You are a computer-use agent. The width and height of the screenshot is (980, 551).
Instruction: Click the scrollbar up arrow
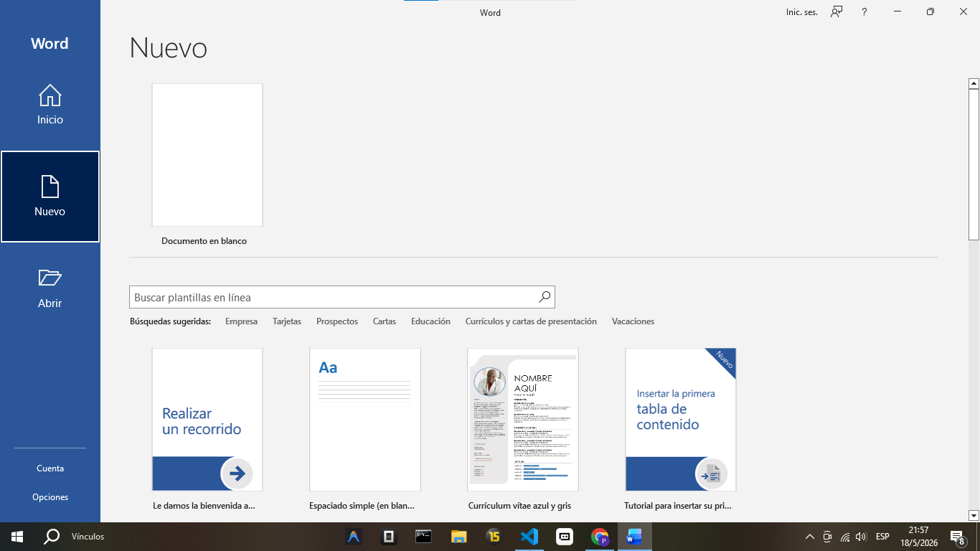(974, 83)
